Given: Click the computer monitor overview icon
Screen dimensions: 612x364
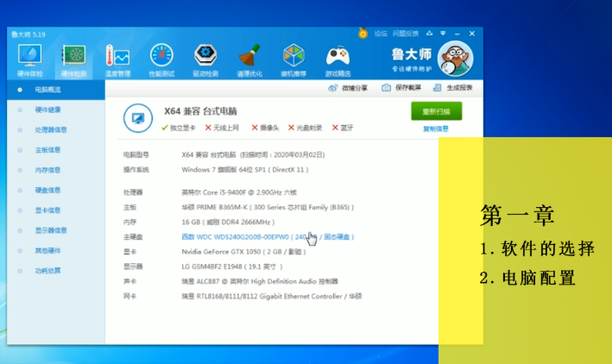Looking at the screenshot, I should coord(138,118).
